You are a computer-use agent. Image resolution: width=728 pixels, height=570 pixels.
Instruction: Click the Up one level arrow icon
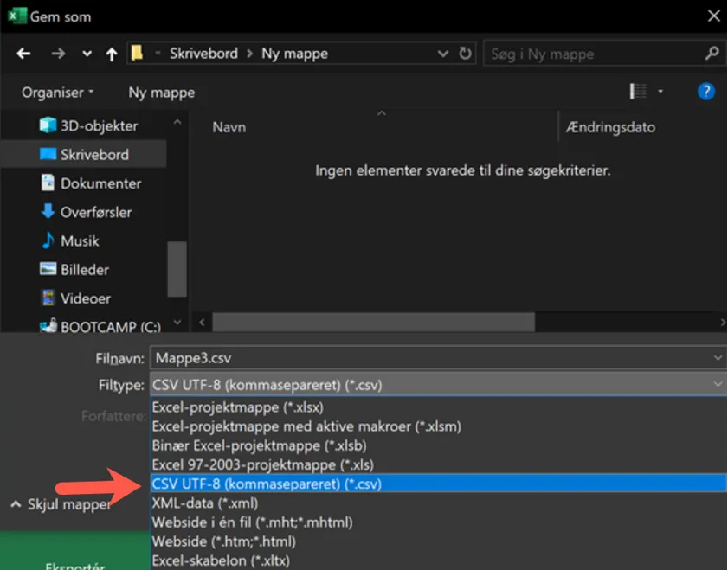(112, 54)
